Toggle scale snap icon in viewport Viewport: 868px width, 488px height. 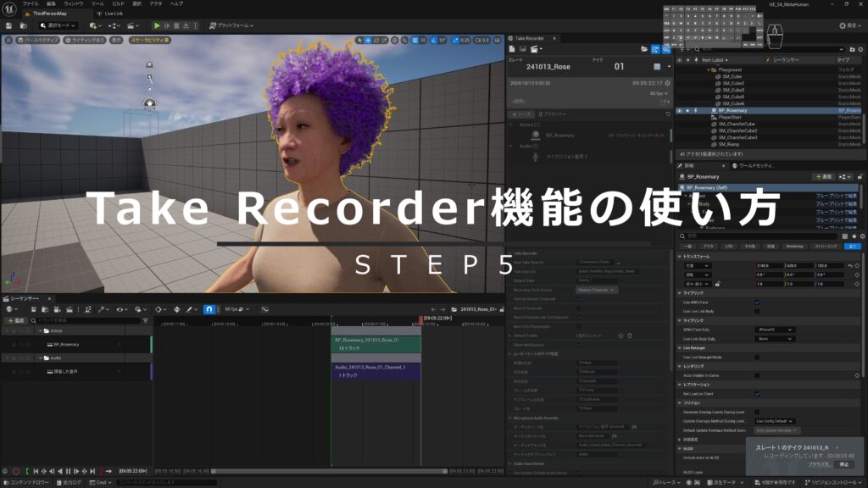455,41
